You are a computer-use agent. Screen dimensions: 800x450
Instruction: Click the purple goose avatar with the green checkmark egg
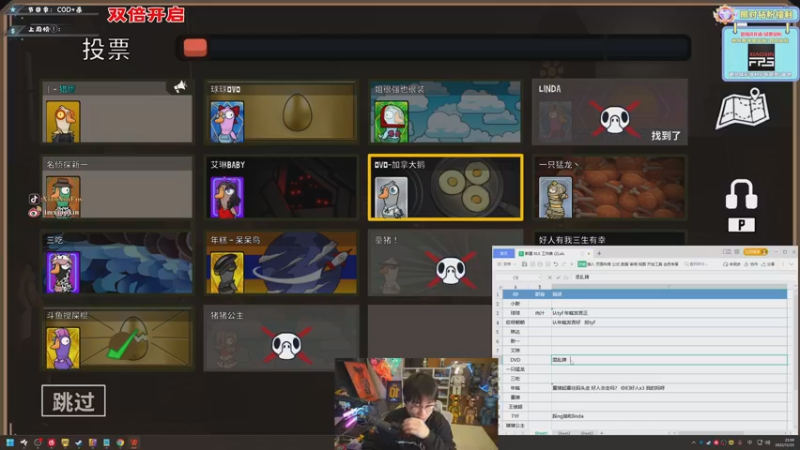(63, 347)
